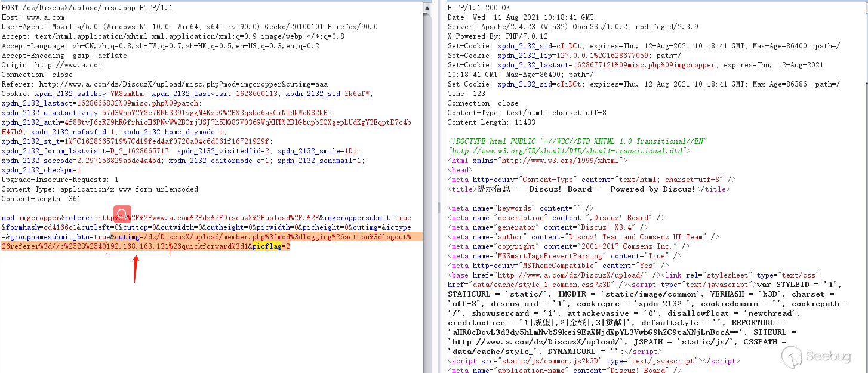Click the xpdn_2132_ulastactivity cookie line
Screen dimensions: 868x373
(166, 113)
